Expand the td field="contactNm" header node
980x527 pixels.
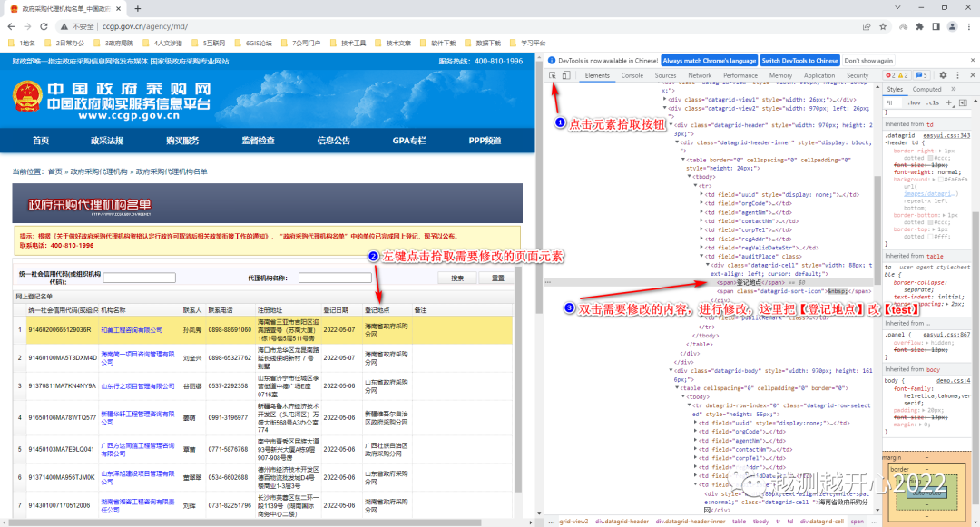point(701,220)
